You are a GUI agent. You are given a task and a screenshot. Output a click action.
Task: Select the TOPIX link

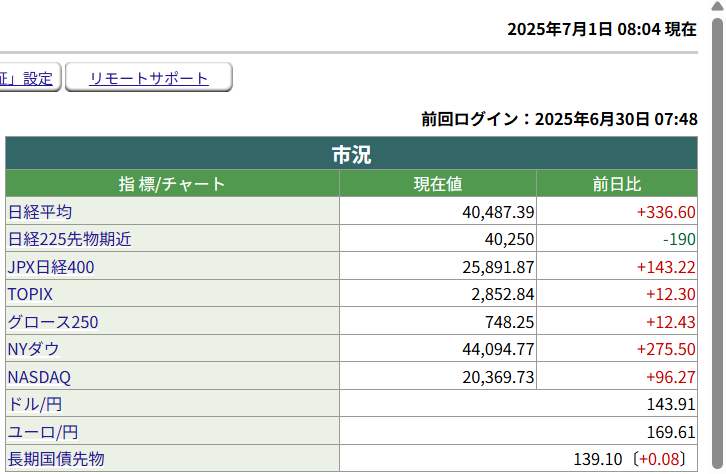click(x=30, y=295)
